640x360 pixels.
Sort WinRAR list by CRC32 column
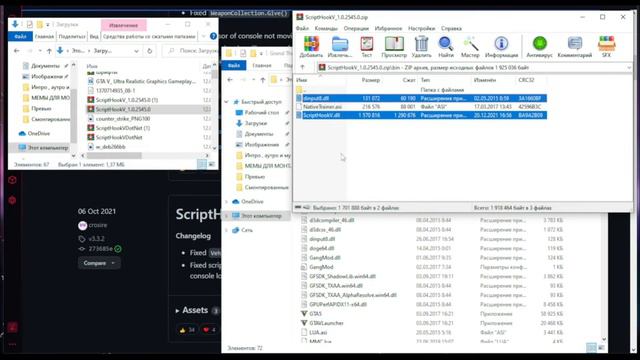tap(526, 80)
